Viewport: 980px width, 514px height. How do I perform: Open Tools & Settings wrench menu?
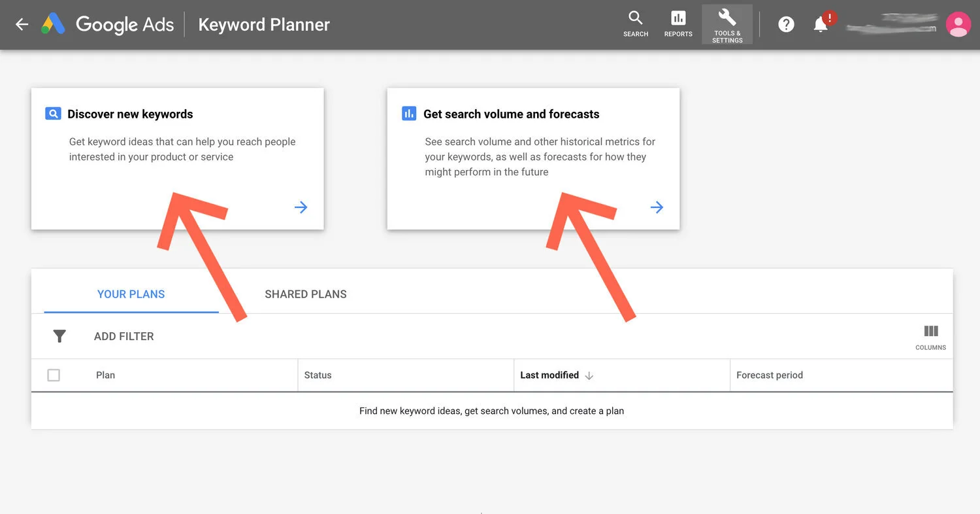(727, 26)
